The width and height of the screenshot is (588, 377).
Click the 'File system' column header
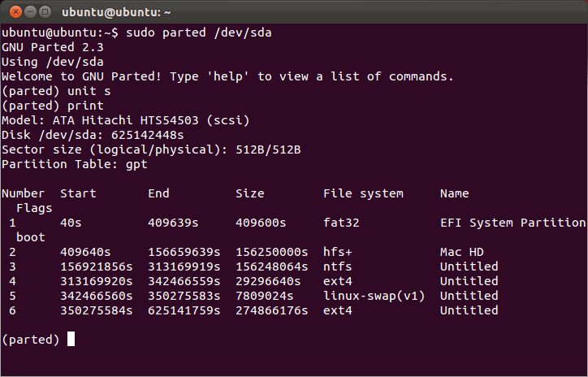[363, 193]
